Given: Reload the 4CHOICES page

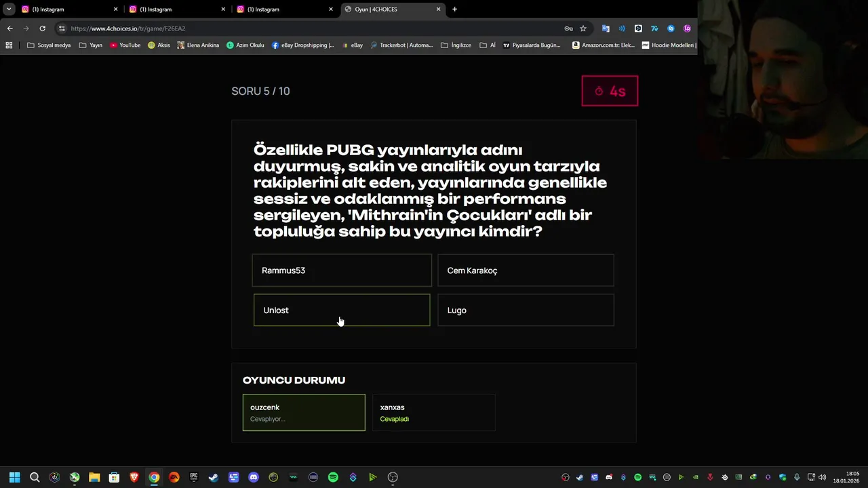Looking at the screenshot, I should tap(42, 28).
